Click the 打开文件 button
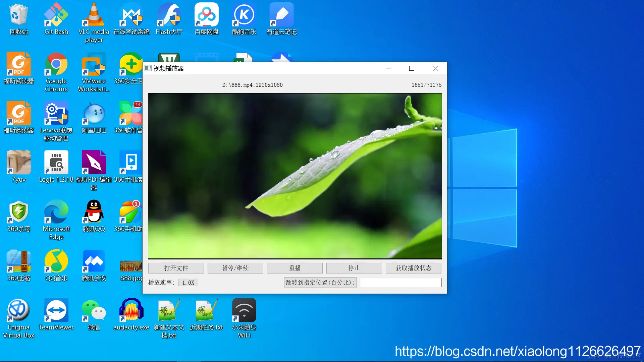The height and width of the screenshot is (362, 644). coord(176,268)
